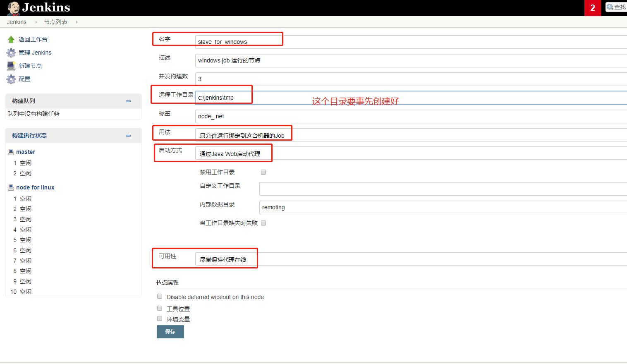Viewport: 627px width, 364px height.
Task: Open the 构建执行状态 heading link
Action: (x=29, y=135)
